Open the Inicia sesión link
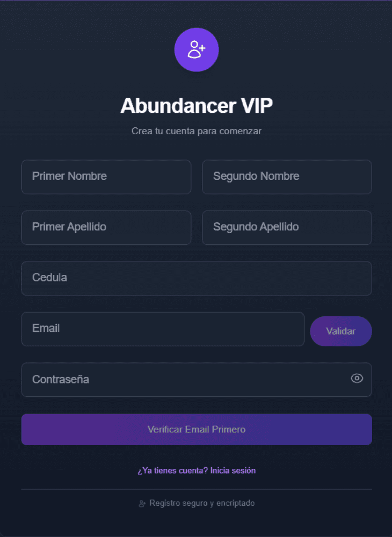 233,470
